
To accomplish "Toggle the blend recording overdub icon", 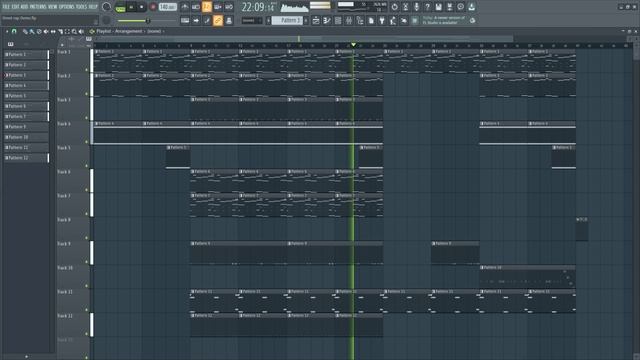I will (x=218, y=7).
